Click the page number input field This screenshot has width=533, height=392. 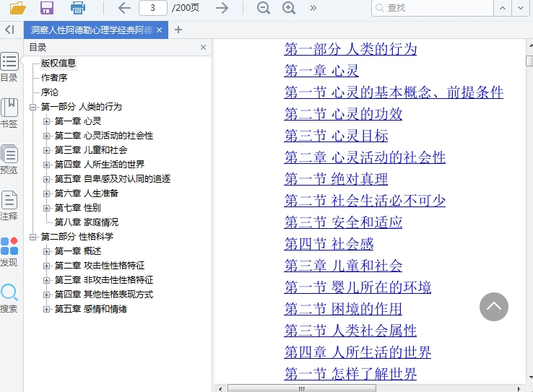153,8
